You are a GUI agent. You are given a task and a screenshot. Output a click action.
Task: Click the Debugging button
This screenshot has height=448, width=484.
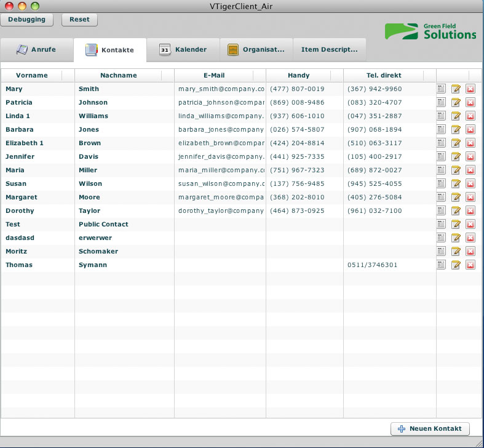[x=26, y=20]
